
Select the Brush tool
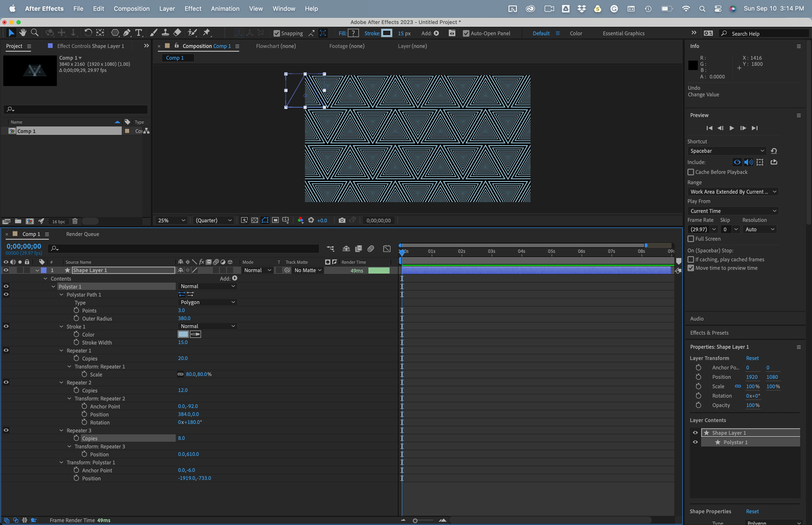[154, 33]
